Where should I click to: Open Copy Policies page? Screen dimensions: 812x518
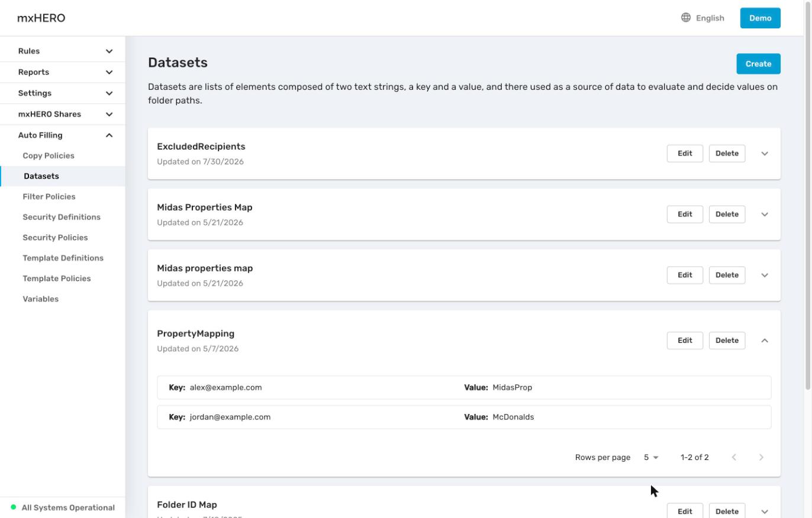click(63, 156)
